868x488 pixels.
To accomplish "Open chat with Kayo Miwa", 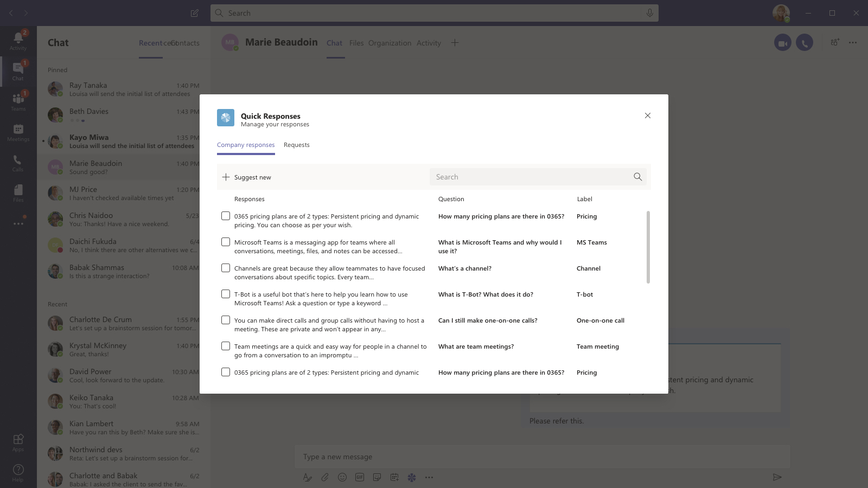I will pos(124,141).
